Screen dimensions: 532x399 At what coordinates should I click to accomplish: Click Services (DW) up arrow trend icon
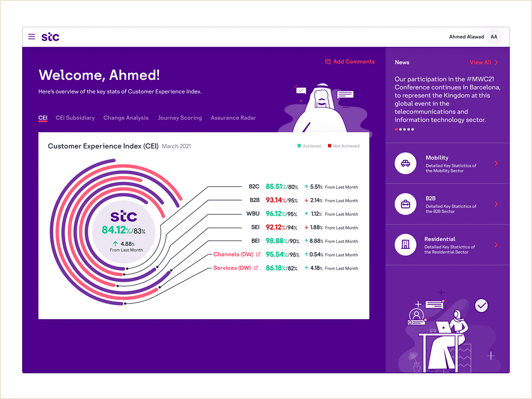coord(306,268)
